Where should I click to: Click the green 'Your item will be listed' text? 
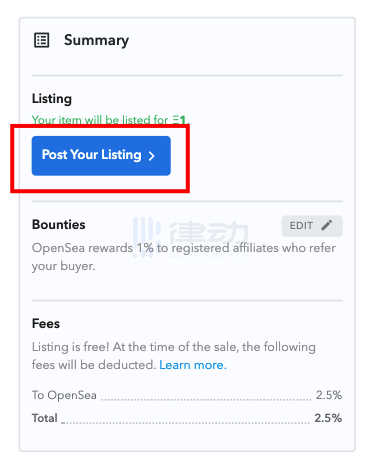tap(110, 119)
